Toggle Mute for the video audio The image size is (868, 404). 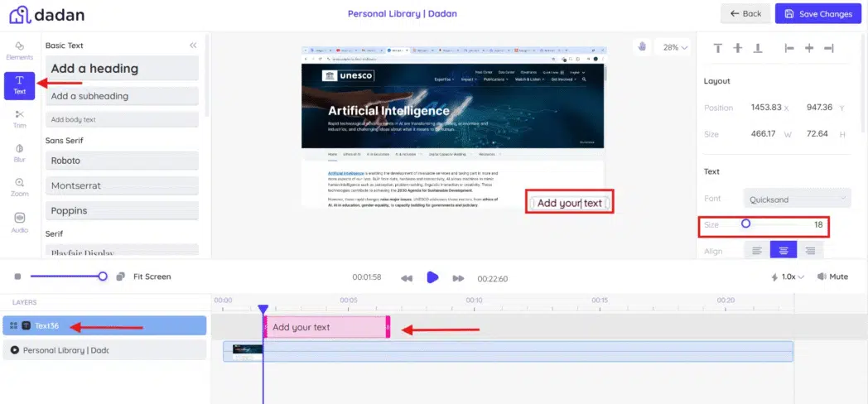click(x=832, y=277)
